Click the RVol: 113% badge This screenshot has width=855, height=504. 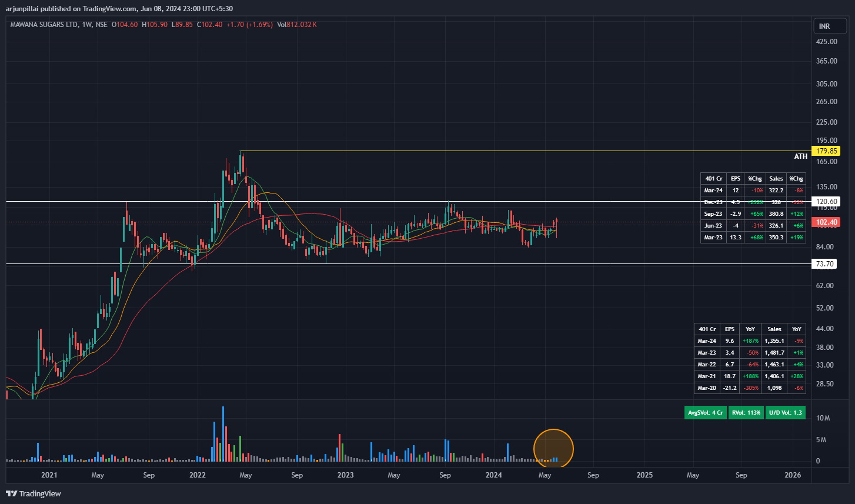746,412
